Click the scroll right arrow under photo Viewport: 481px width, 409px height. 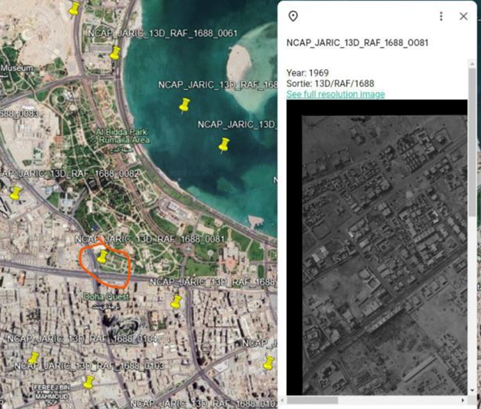tap(464, 400)
